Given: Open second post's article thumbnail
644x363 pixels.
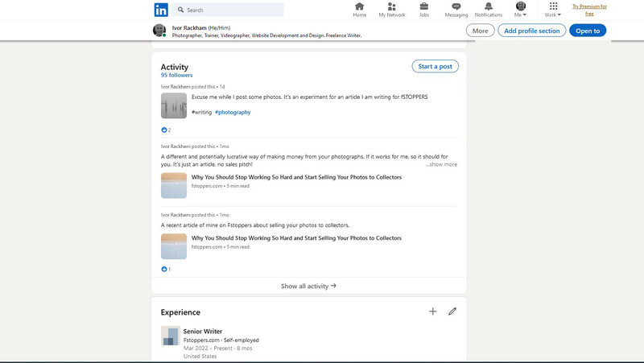Looking at the screenshot, I should (x=174, y=186).
